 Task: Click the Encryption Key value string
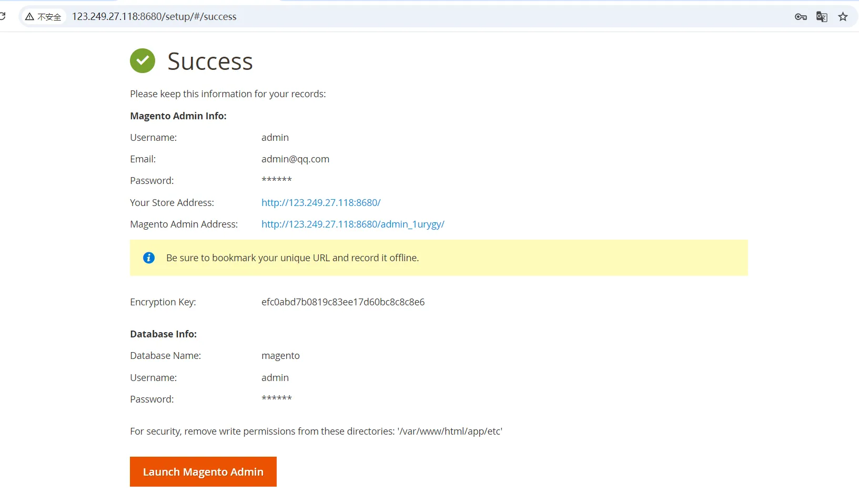[x=343, y=302]
